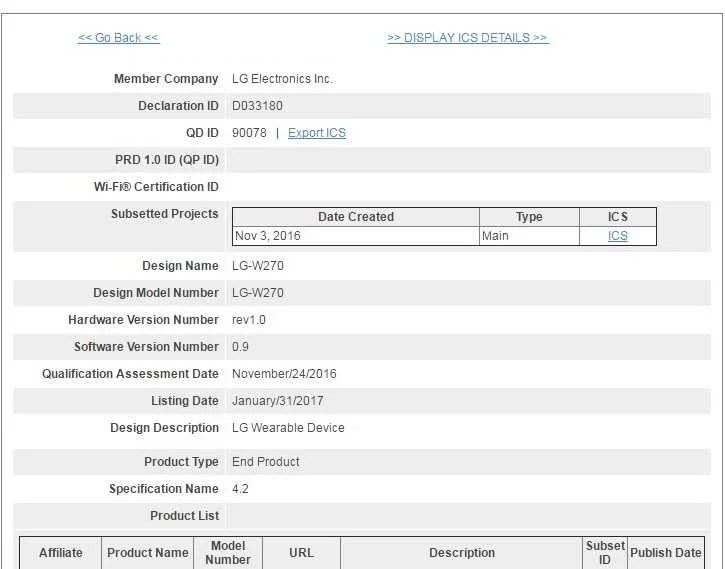Select the 'End Product' type value

[265, 462]
